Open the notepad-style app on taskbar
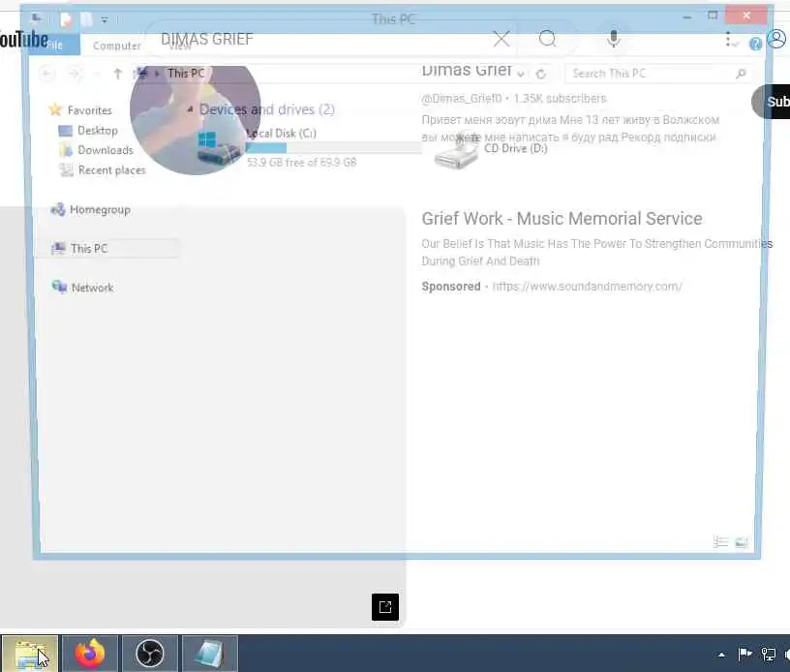The image size is (790, 672). pos(209,654)
